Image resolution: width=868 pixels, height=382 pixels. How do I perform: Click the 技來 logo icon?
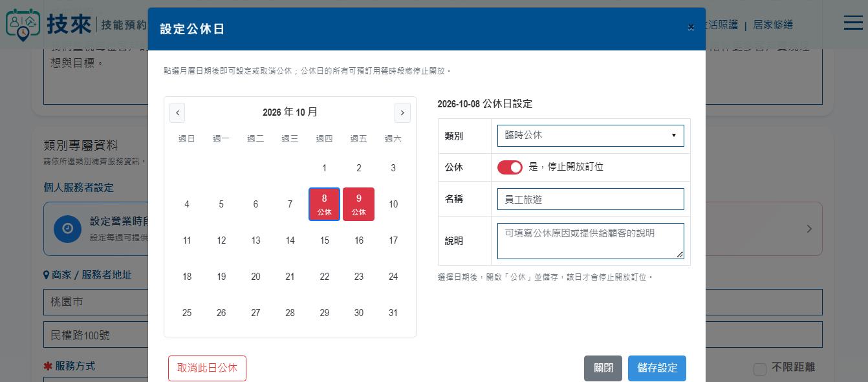coord(22,25)
